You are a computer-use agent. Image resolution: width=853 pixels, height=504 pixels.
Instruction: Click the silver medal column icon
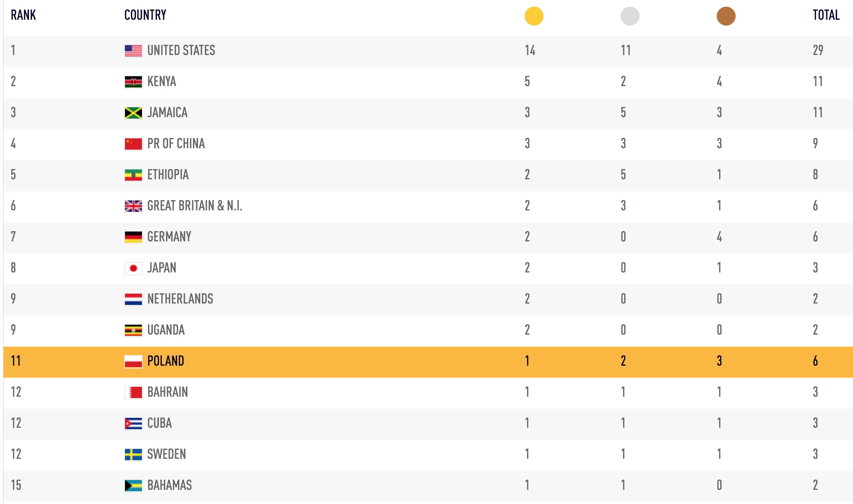tap(630, 16)
